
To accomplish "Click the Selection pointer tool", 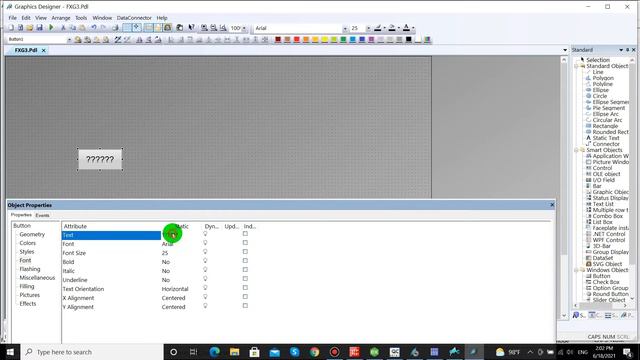I will pos(598,60).
